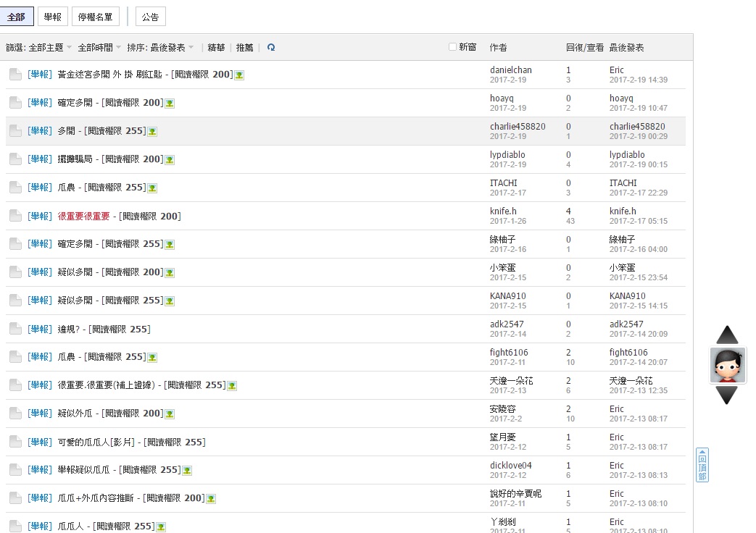
Task: Click image attachment icon beside 黃金迷宮多開 thread
Action: (x=239, y=75)
